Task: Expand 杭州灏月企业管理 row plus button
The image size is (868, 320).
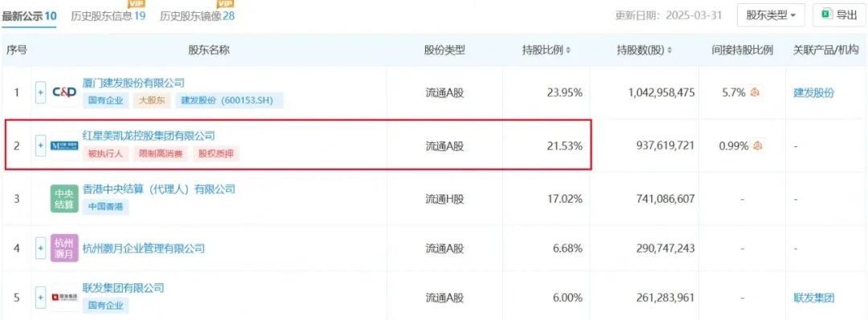Action: coord(40,248)
